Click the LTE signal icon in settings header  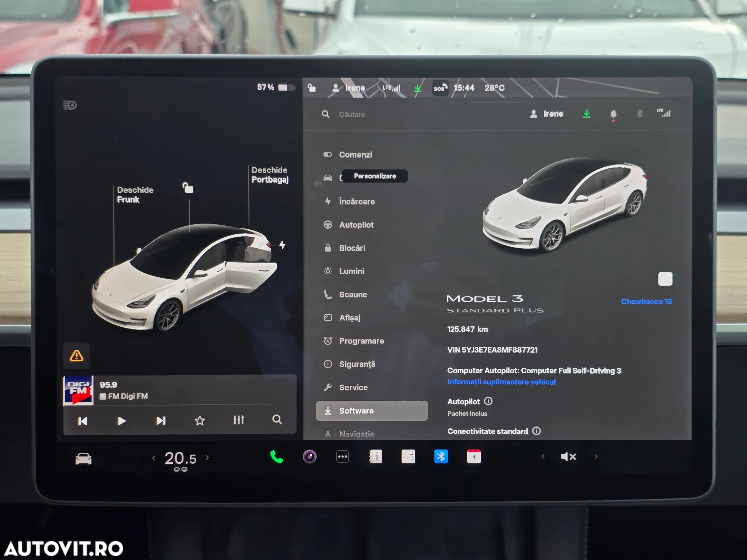click(663, 113)
